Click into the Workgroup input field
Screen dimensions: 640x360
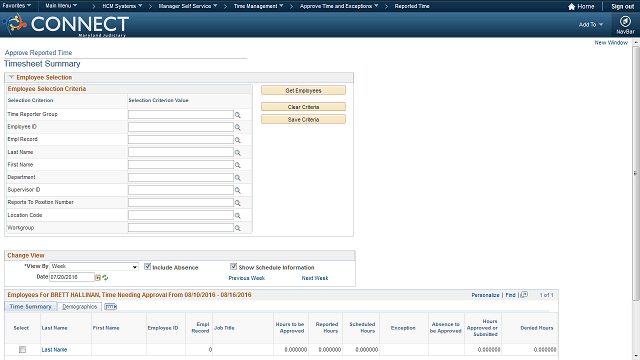(181, 228)
